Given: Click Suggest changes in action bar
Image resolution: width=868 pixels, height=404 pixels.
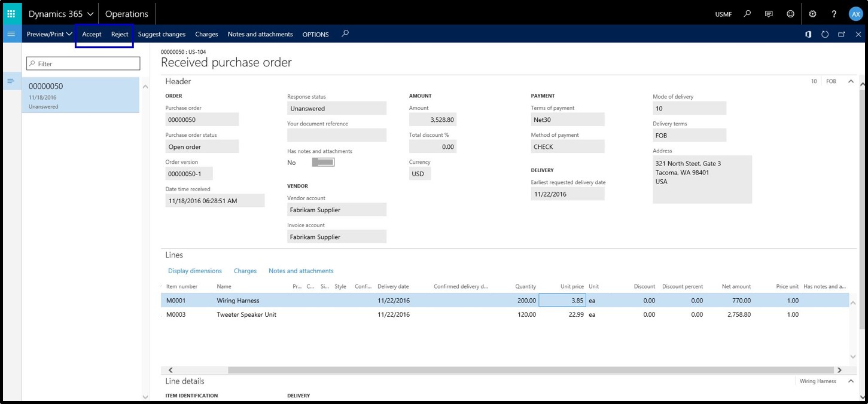Looking at the screenshot, I should 162,34.
